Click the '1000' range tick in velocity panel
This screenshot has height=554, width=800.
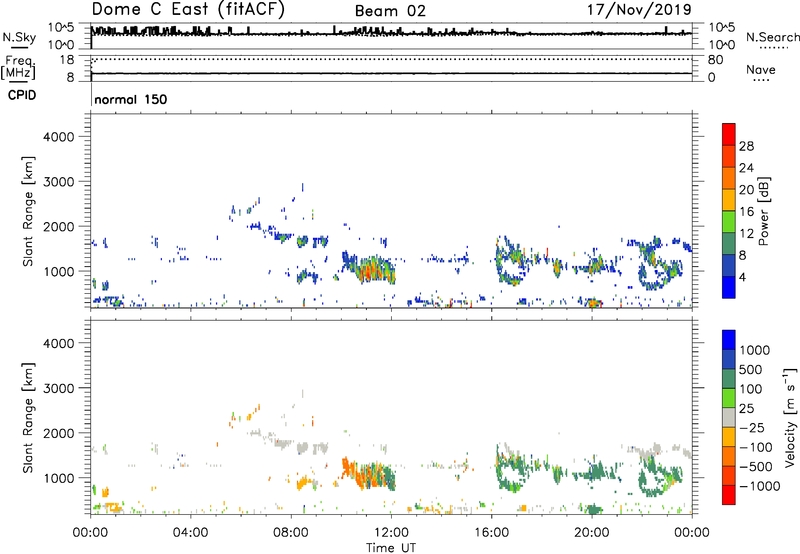tap(59, 478)
